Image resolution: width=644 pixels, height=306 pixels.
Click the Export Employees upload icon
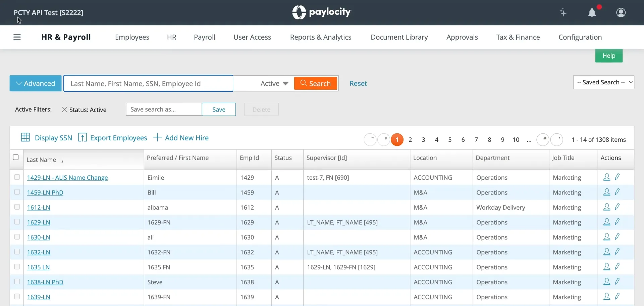point(83,137)
